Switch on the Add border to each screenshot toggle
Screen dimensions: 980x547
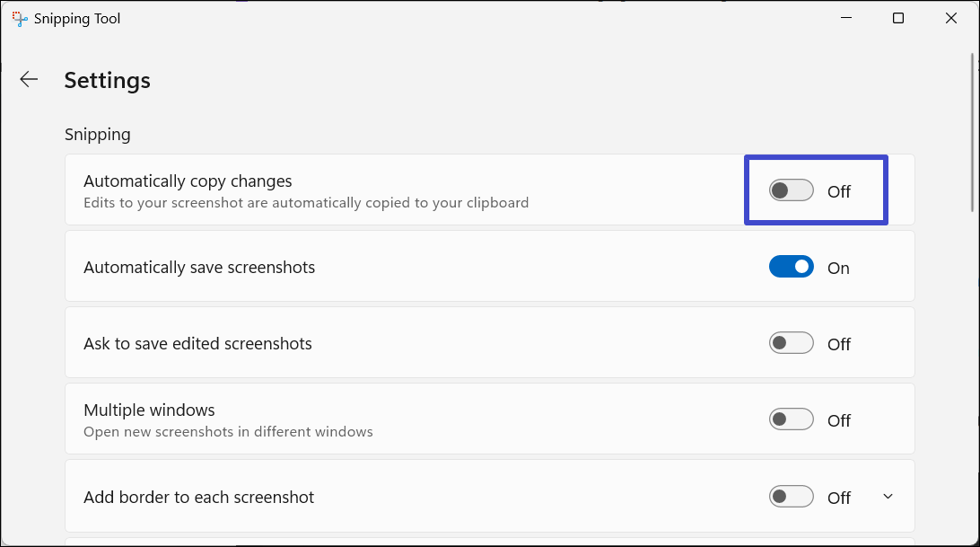791,497
